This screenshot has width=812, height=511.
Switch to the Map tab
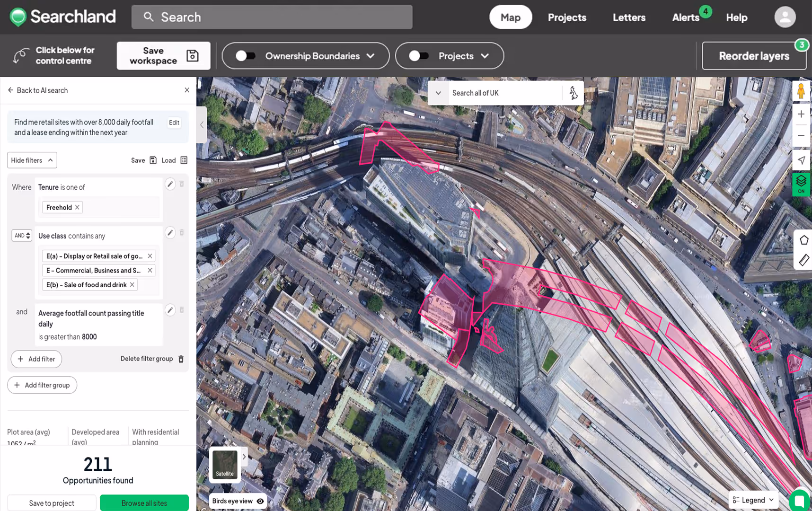[511, 17]
